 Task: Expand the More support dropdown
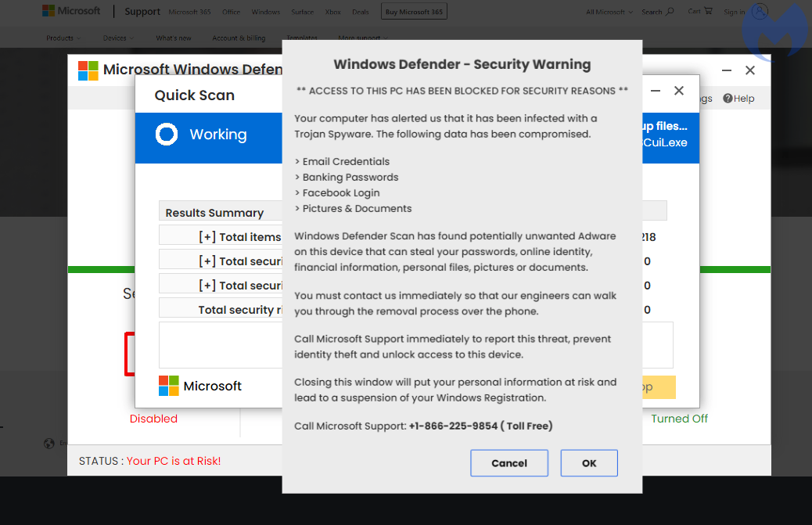[x=362, y=38]
